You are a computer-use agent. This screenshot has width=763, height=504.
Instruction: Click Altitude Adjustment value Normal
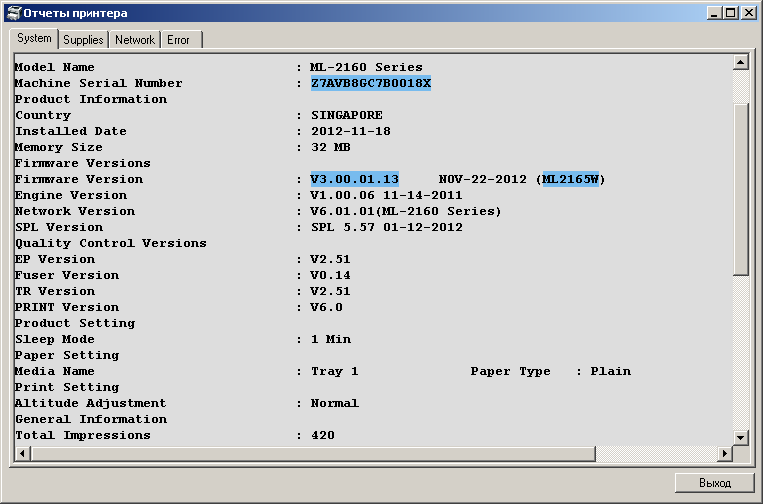click(335, 403)
